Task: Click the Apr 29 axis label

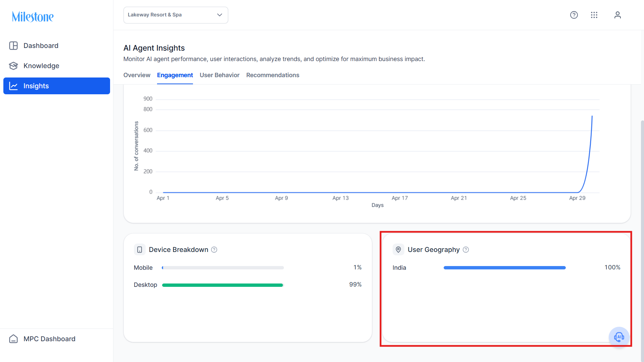Action: [577, 198]
